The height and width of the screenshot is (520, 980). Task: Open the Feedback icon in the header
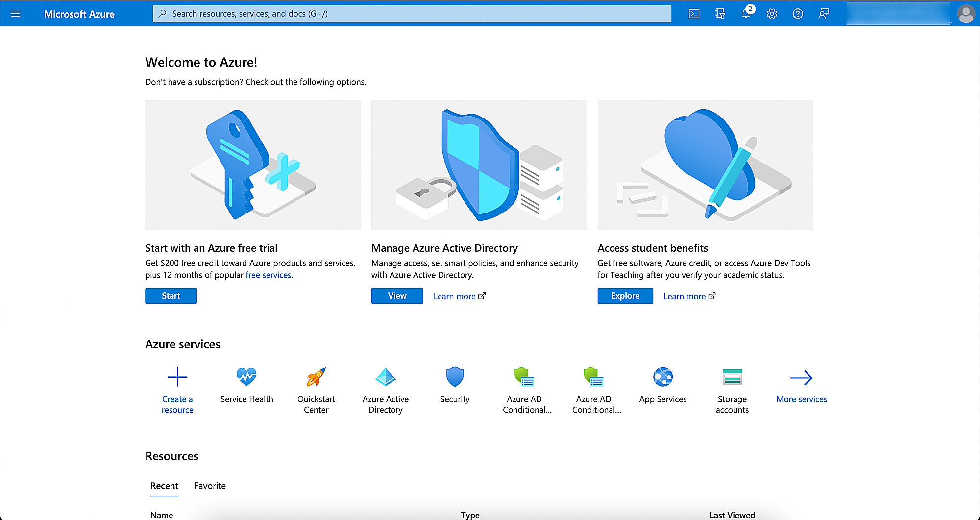824,14
